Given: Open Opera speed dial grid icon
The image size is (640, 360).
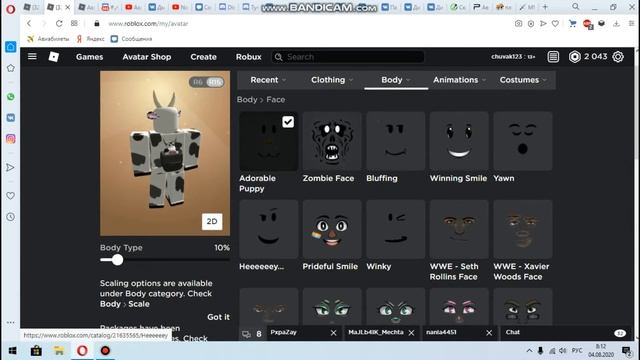Looking at the screenshot, I should (74, 24).
